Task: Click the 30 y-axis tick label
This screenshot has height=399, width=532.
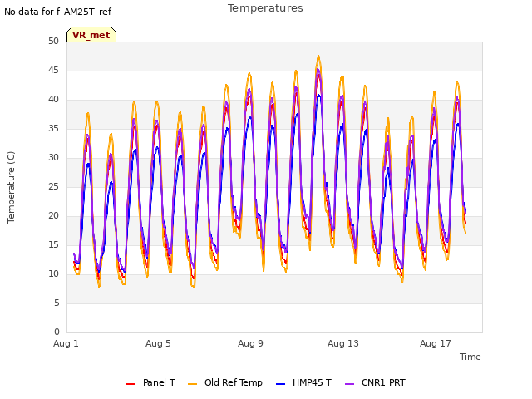Action: (x=53, y=158)
